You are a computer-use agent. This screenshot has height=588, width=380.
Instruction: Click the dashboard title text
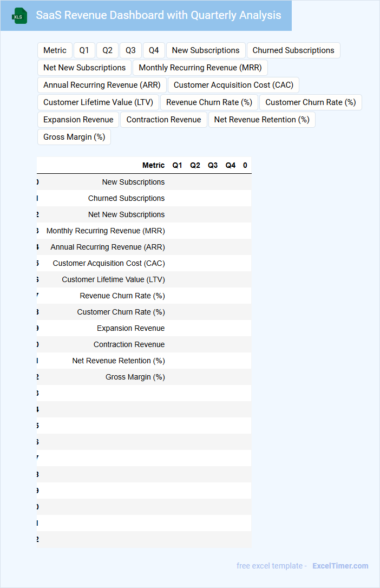[x=159, y=15]
